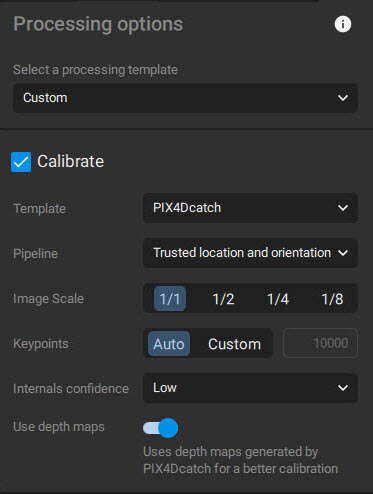Image resolution: width=373 pixels, height=494 pixels.
Task: Click the Template label
Action: click(x=39, y=209)
